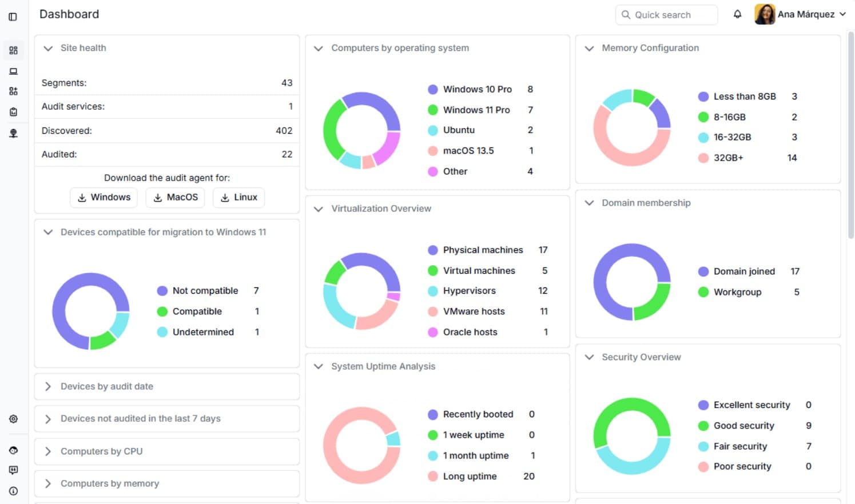Screen dimensions: 855x504
Task: Toggle the sidebar panel icon
Action: point(13,17)
